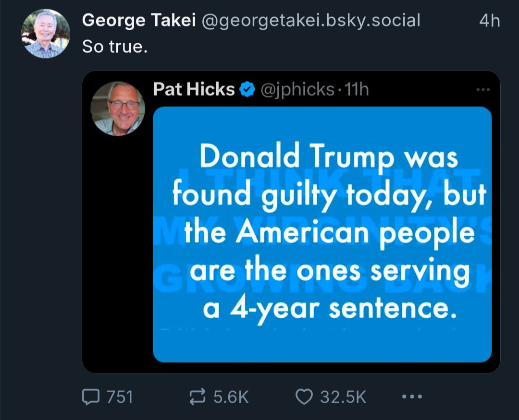
Task: Open George Takei's profile avatar
Action: point(46,34)
